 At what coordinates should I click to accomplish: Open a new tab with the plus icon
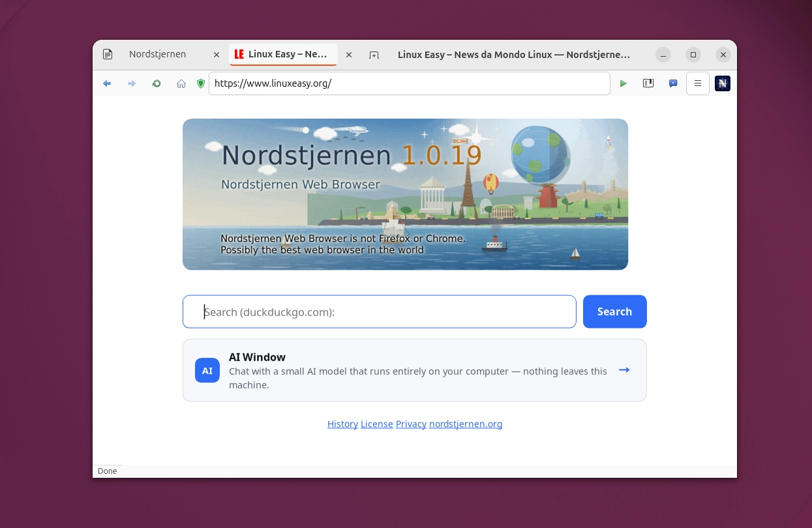[374, 55]
